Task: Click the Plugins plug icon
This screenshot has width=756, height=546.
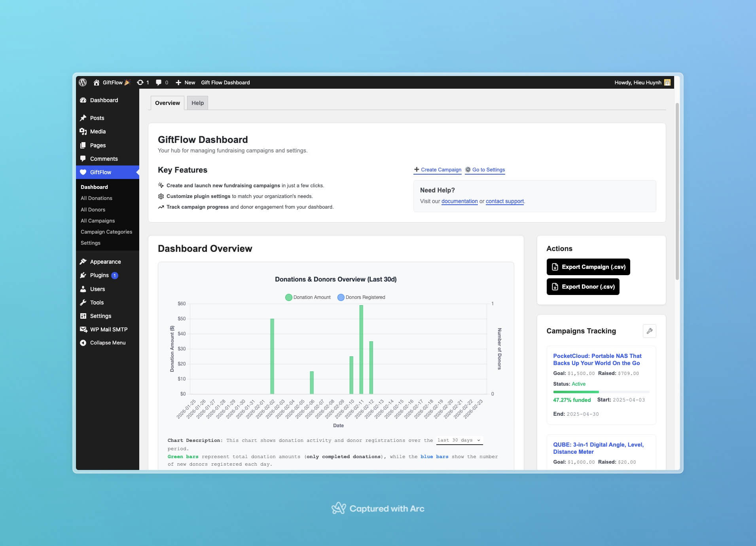Action: (x=83, y=275)
